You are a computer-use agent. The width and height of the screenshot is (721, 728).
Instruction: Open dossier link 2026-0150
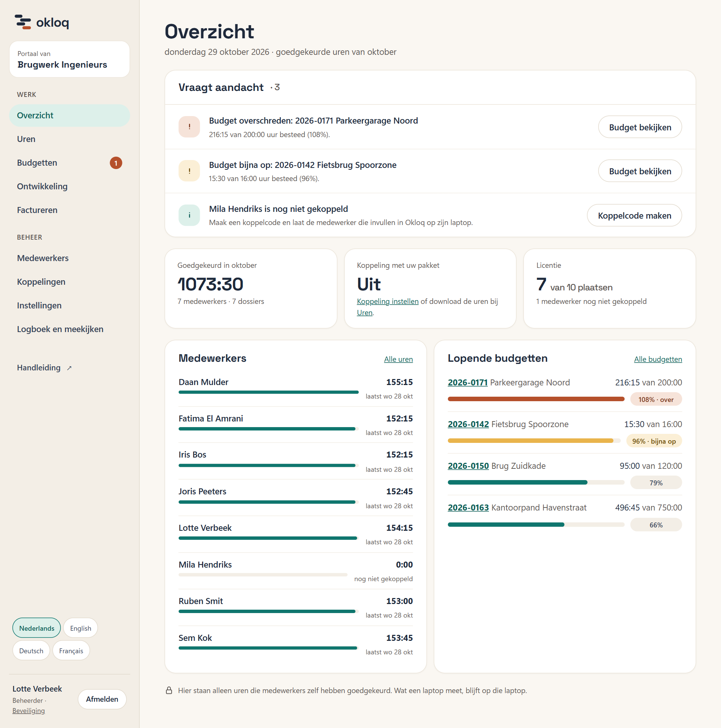[x=468, y=466]
